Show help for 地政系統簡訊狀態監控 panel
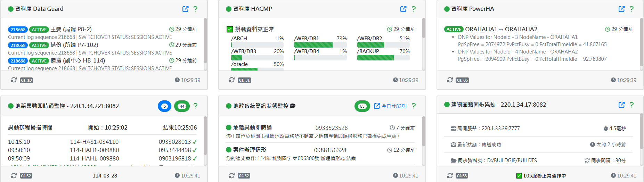The height and width of the screenshot is (182, 644). pyautogui.click(x=414, y=106)
